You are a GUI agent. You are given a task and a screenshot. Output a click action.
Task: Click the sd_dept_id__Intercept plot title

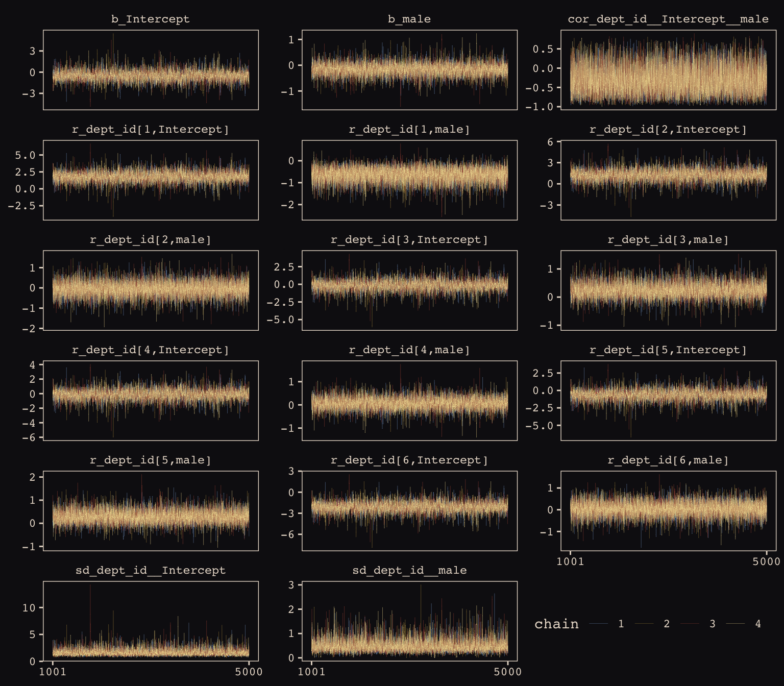tap(151, 571)
